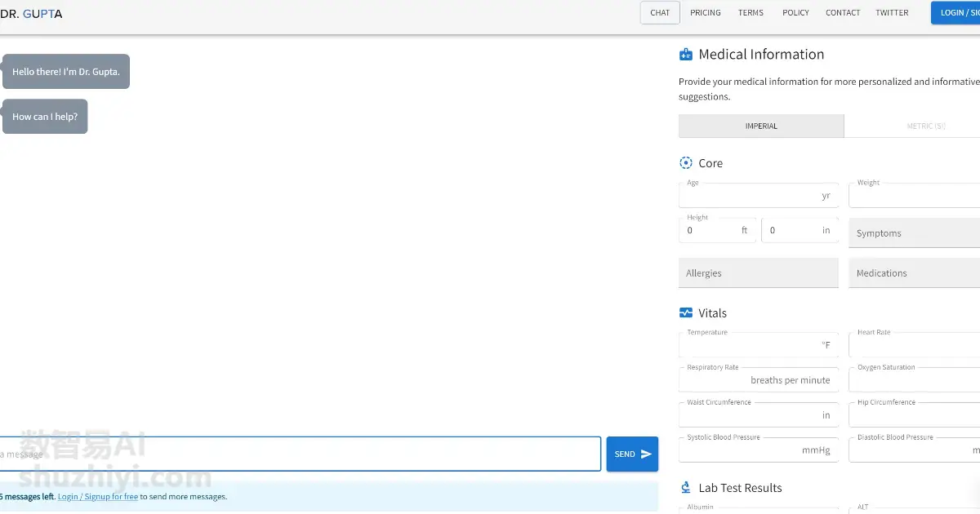Viewport: 980px width, 514px height.
Task: Click the "Vitals" heading text
Action: (712, 313)
